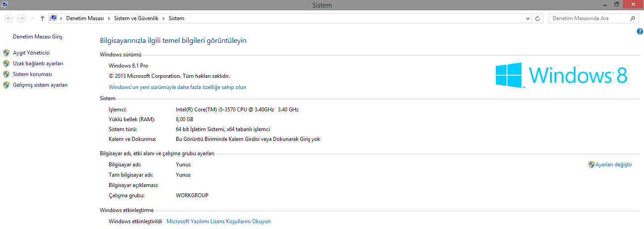
Task: Click the Windows 8.1 Pro edition text
Action: pyautogui.click(x=128, y=66)
